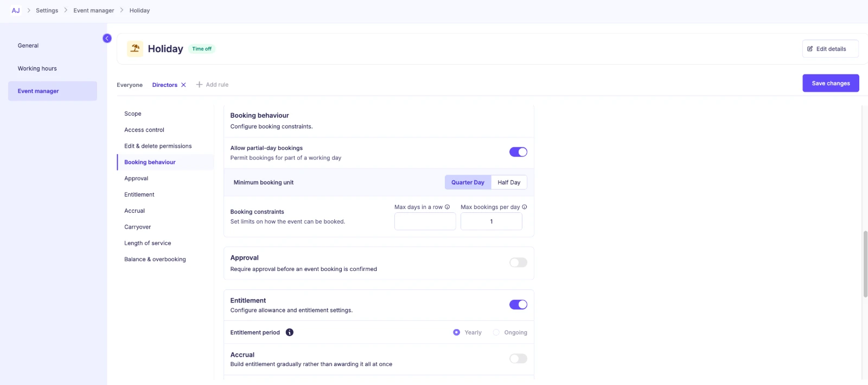Click the Edit details button
The width and height of the screenshot is (868, 385).
pyautogui.click(x=830, y=49)
